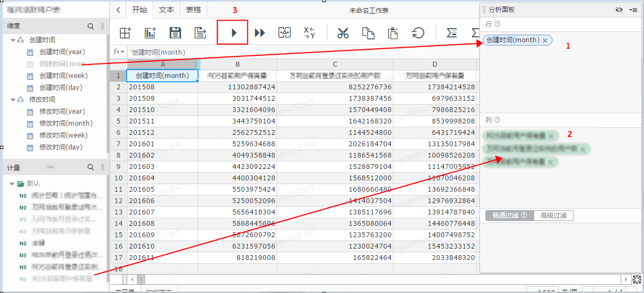Click the dimension panel vertical scrollbar
Screen dimensions: 644x293
pyautogui.click(x=108, y=93)
